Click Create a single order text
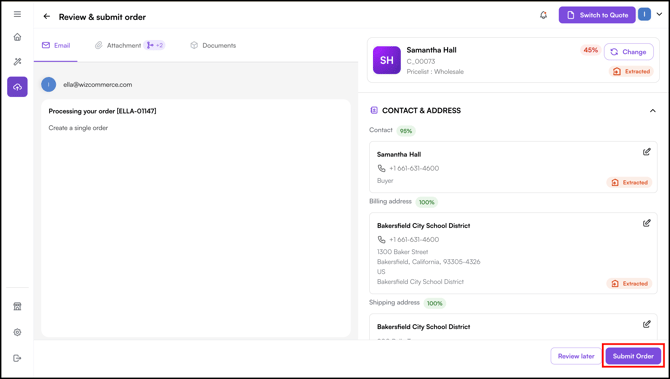 click(x=78, y=128)
